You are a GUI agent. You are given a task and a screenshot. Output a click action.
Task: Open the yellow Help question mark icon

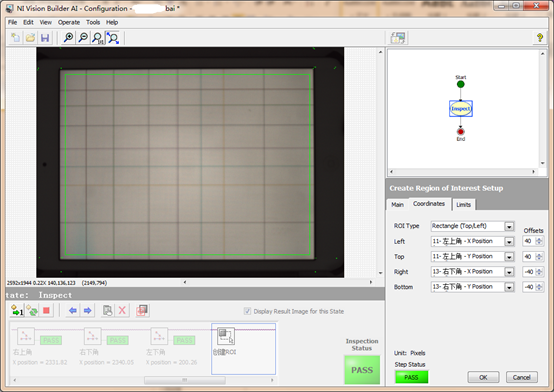pos(540,38)
